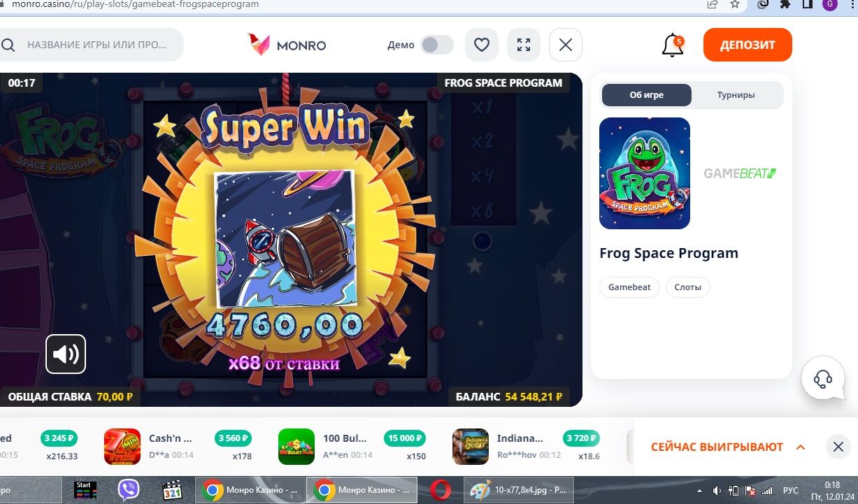858x504 pixels.
Task: Mute the game sound speaker icon
Action: (x=66, y=354)
